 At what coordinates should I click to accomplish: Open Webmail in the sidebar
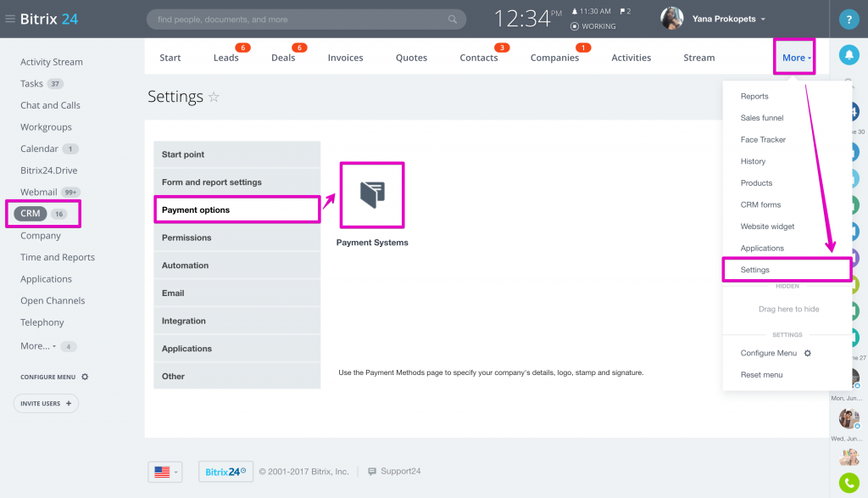tap(39, 192)
